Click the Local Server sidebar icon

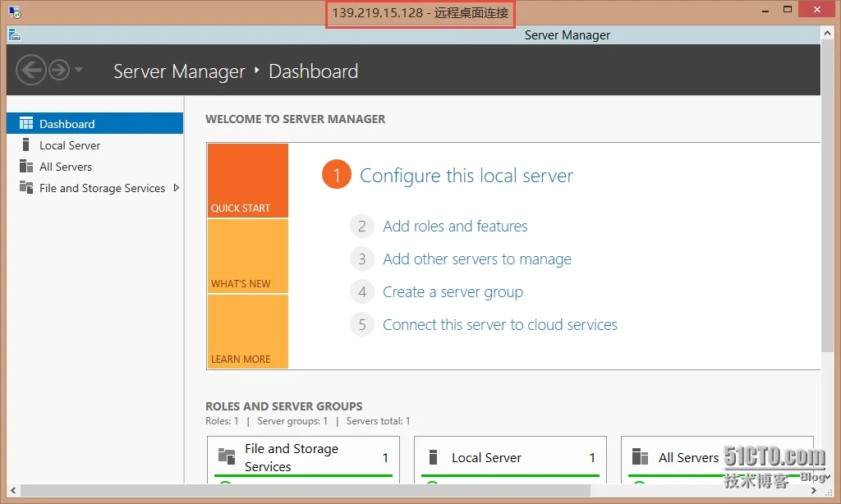click(x=25, y=145)
